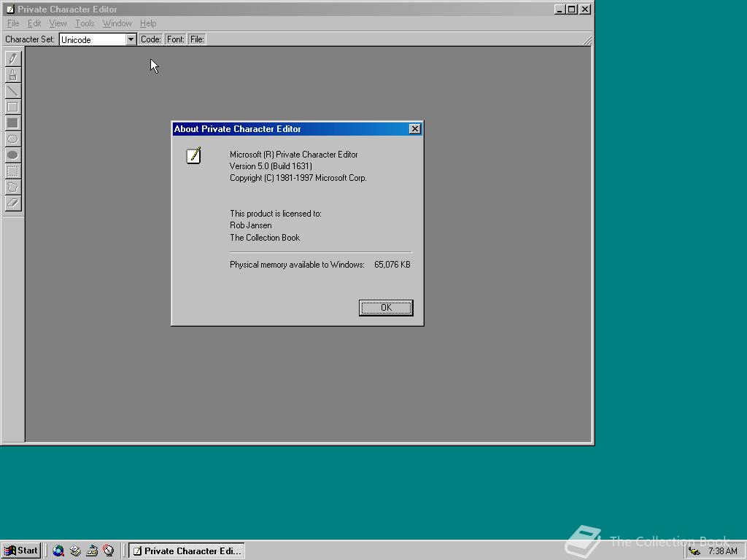Click the text 'Version 5.0 (Build 1631)'
The image size is (747, 560).
click(271, 166)
